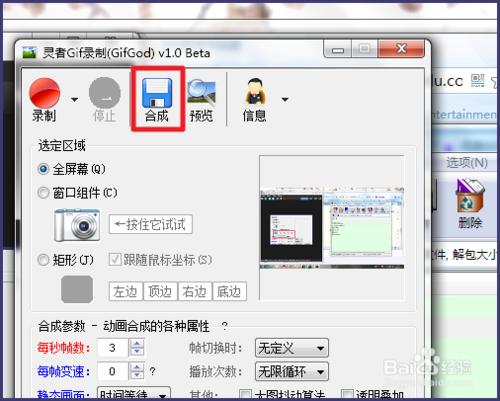Image resolution: width=500 pixels, height=401 pixels.
Task: Click the 每秒帧数 value field
Action: pos(113,348)
